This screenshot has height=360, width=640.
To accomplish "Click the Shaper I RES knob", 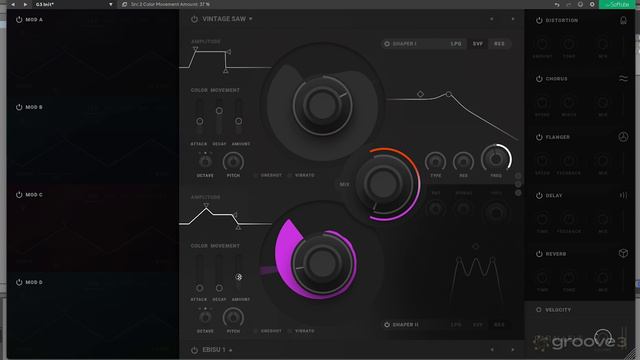I will pyautogui.click(x=463, y=162).
